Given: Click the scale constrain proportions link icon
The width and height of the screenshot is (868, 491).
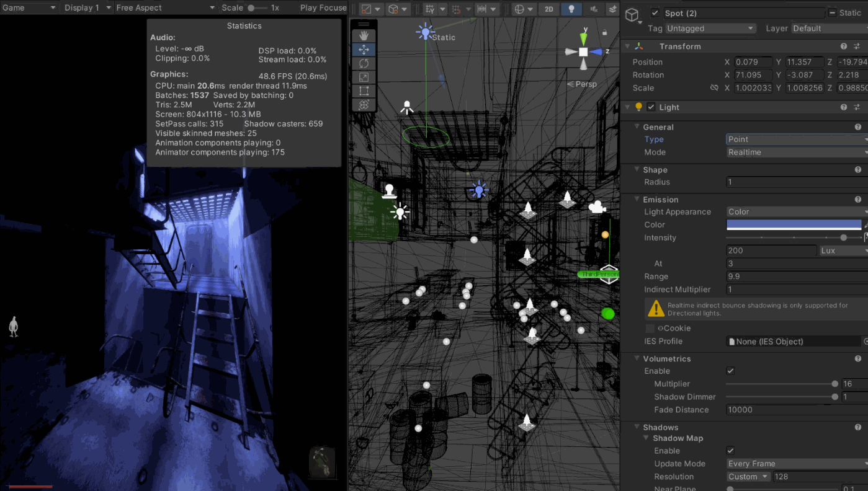Looking at the screenshot, I should coord(714,88).
